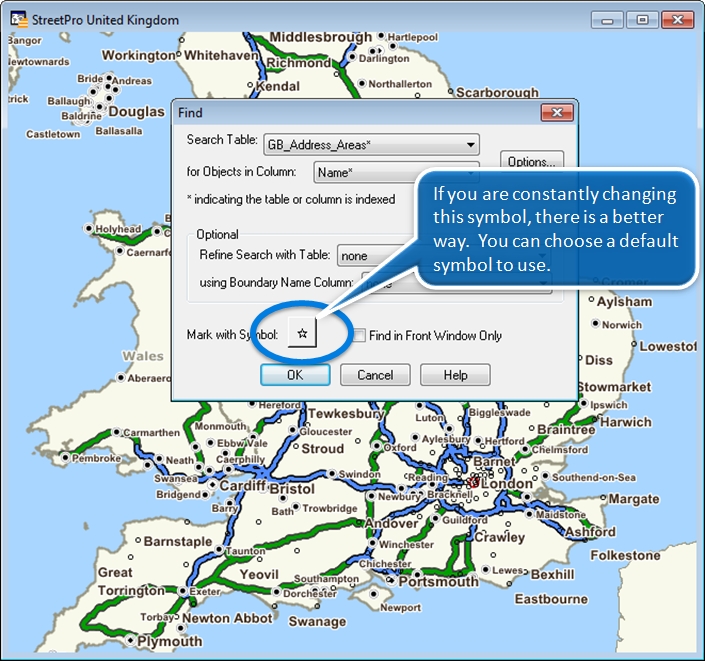Click the Eastbourne label on the map
The image size is (705, 661).
point(551,599)
